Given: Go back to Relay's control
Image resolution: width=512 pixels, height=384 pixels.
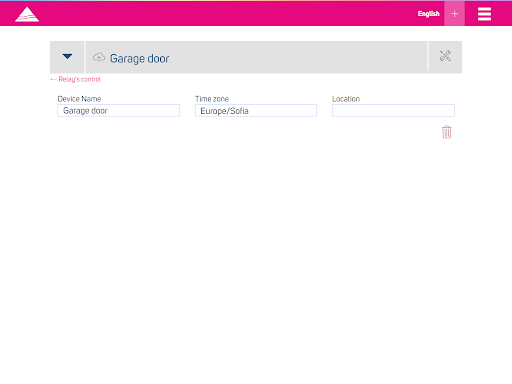Looking at the screenshot, I should point(79,79).
